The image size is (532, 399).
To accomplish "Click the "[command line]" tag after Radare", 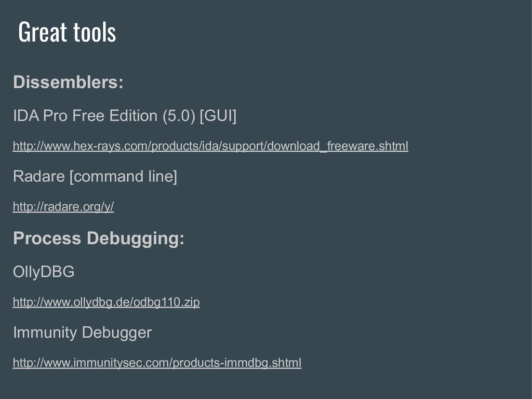I will pos(123,177).
